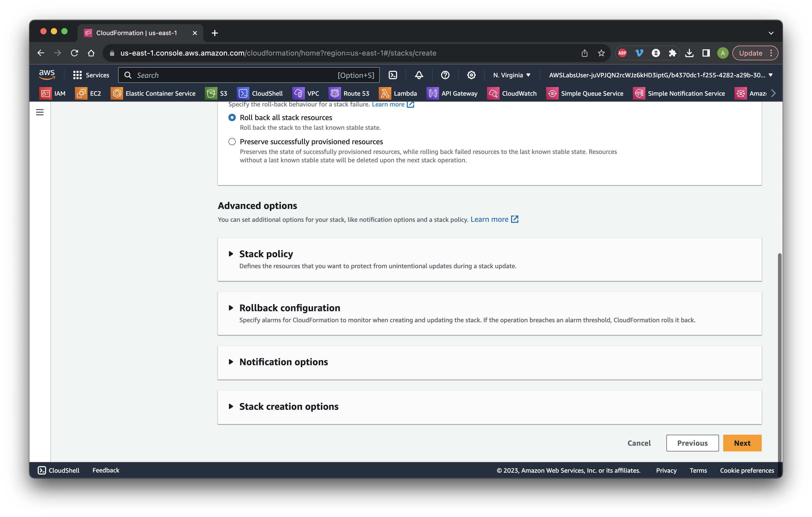
Task: Focus the AWS Search field
Action: click(249, 75)
